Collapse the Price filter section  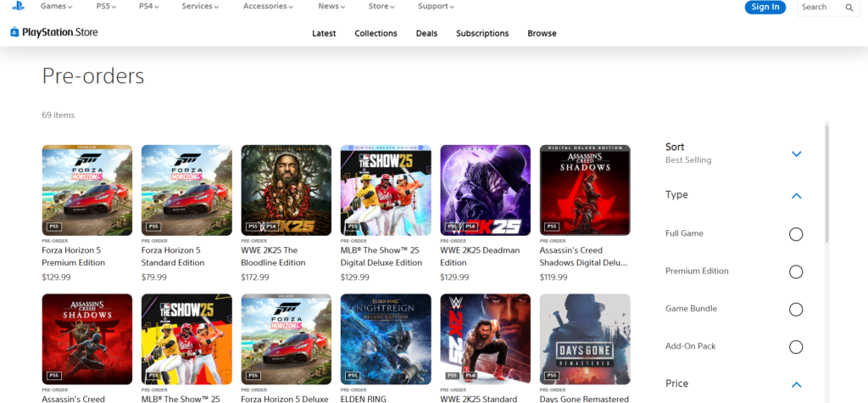tap(797, 384)
